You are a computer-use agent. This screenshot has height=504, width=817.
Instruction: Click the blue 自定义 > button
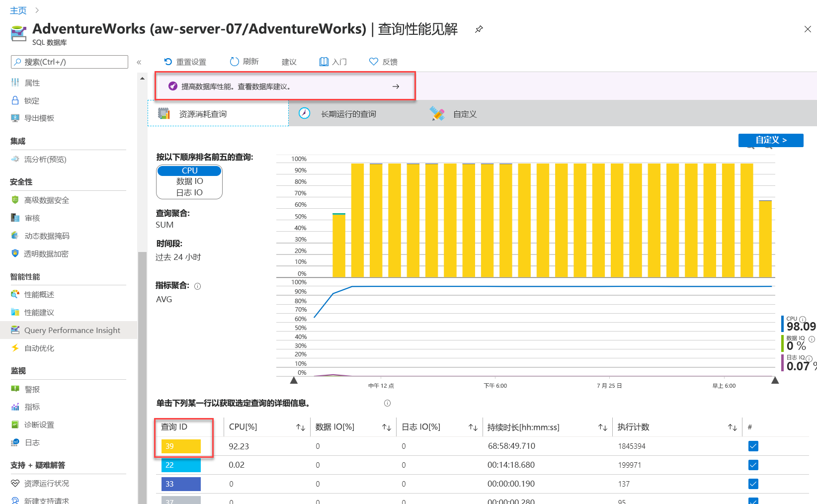click(771, 140)
